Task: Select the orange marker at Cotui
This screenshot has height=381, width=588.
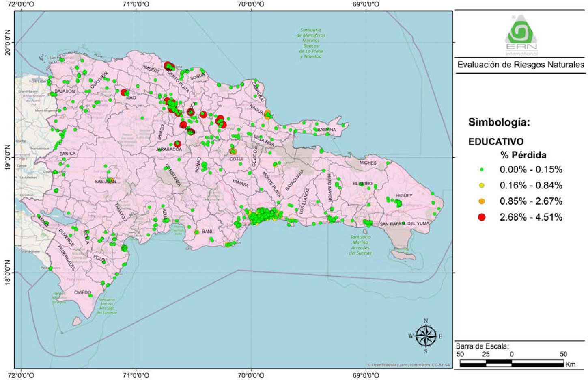Action: point(233,152)
